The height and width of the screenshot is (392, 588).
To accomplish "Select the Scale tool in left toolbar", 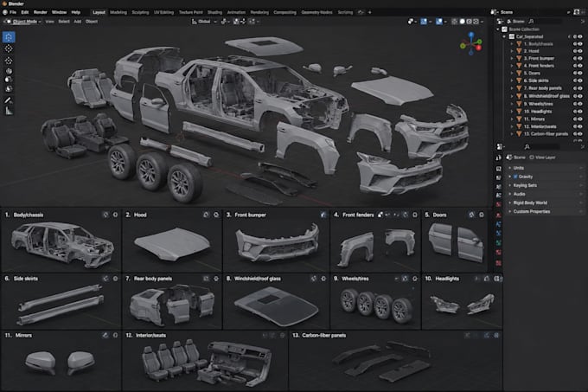I will click(9, 80).
